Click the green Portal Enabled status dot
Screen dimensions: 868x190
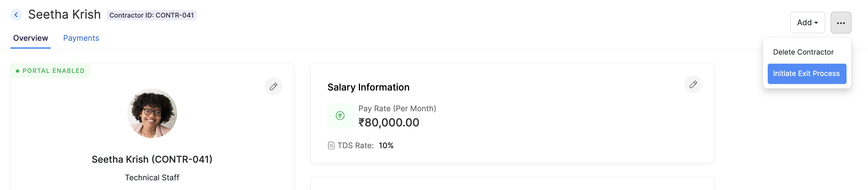click(18, 71)
